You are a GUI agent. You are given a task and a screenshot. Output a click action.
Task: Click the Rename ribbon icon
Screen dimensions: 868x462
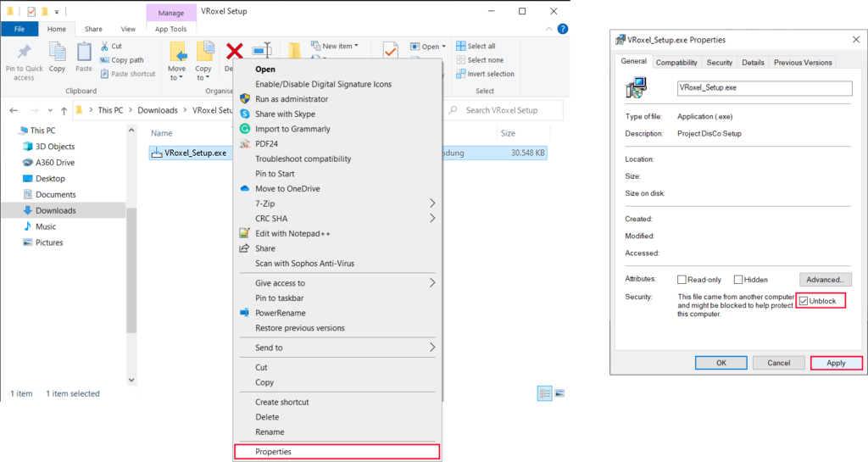tap(262, 50)
